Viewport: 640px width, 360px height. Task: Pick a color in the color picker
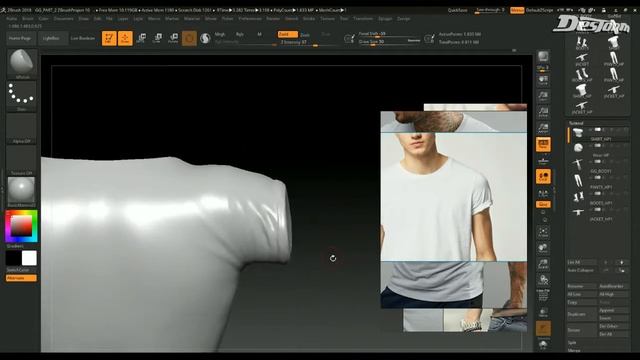pos(22,227)
